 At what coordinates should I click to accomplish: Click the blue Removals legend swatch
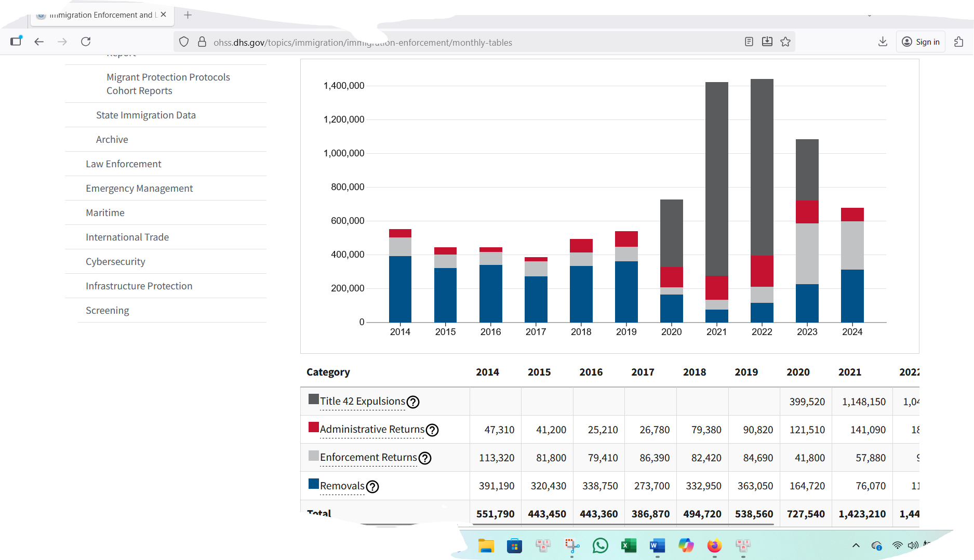314,484
